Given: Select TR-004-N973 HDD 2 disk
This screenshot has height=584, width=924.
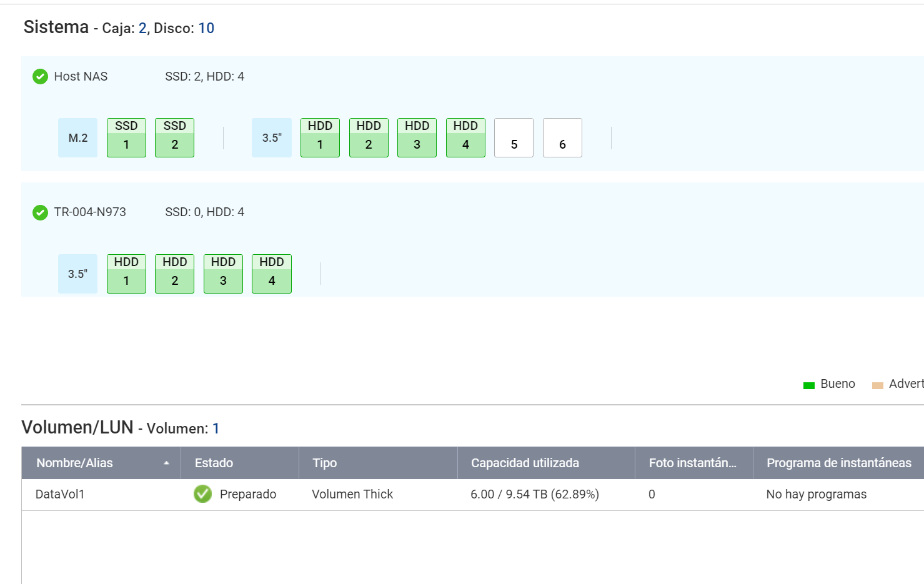Looking at the screenshot, I should tap(174, 274).
